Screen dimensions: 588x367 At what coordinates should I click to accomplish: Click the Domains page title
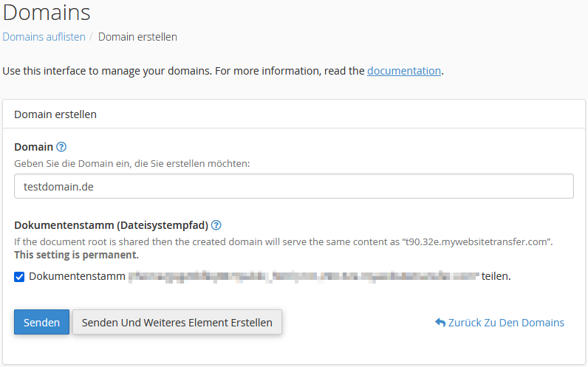click(x=47, y=13)
